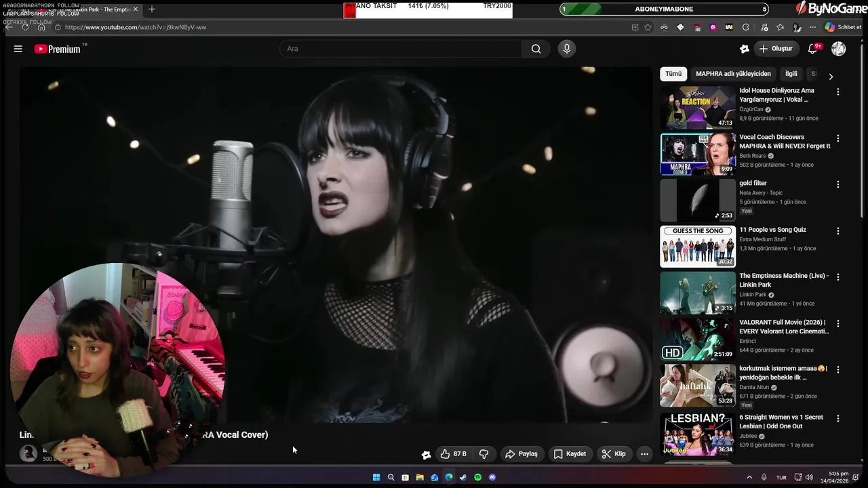The image size is (868, 488).
Task: Switch TUR input language indicator
Action: pyautogui.click(x=781, y=477)
